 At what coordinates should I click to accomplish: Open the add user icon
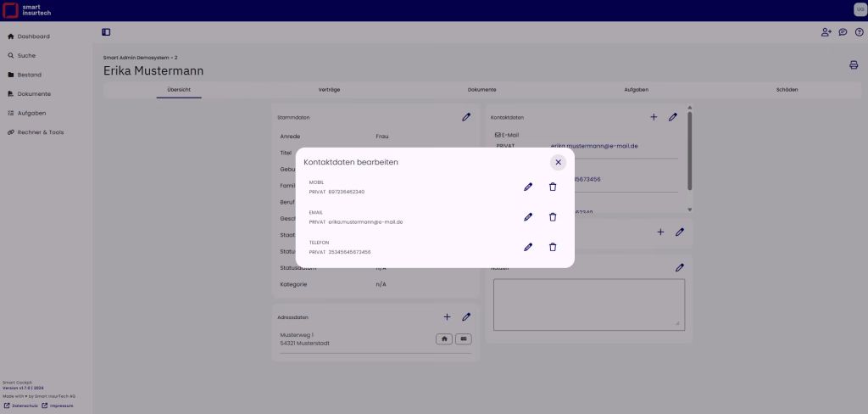826,32
